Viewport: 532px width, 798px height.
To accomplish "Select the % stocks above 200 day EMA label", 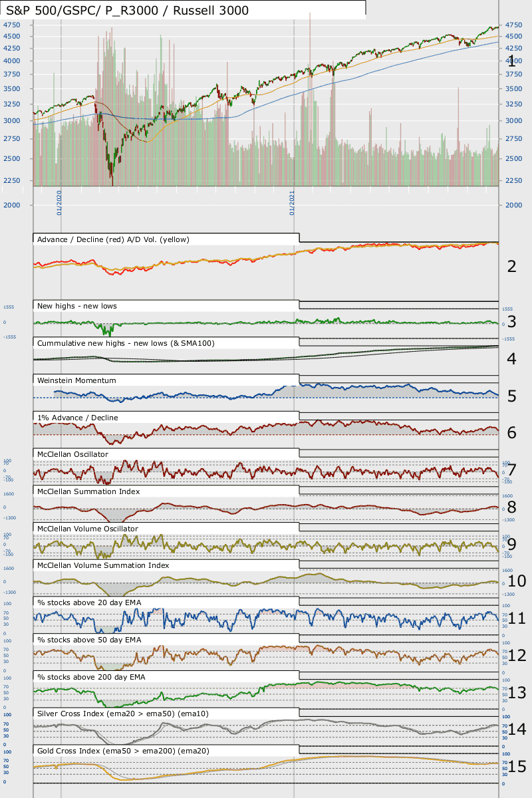I will (x=92, y=677).
